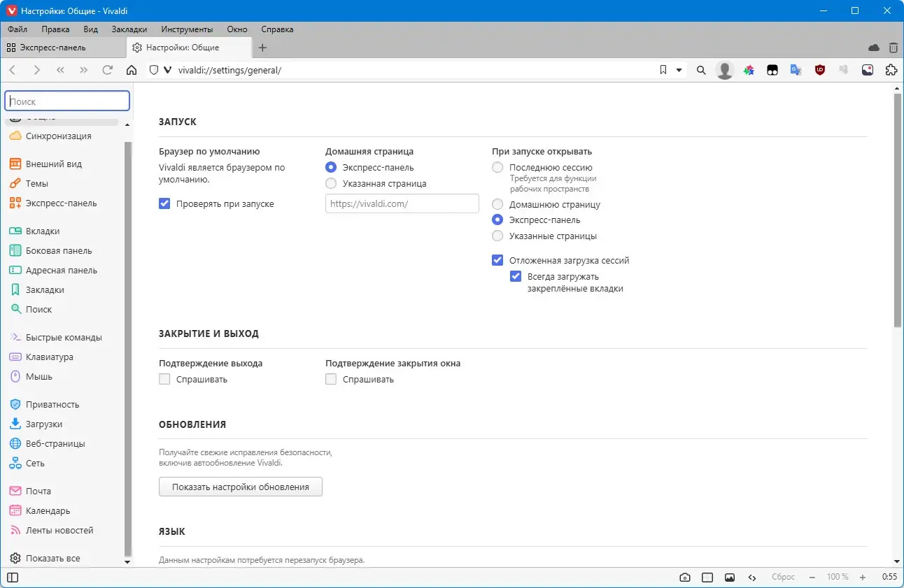904x588 pixels.
Task: Open the black two-dot extension icon
Action: tap(772, 70)
